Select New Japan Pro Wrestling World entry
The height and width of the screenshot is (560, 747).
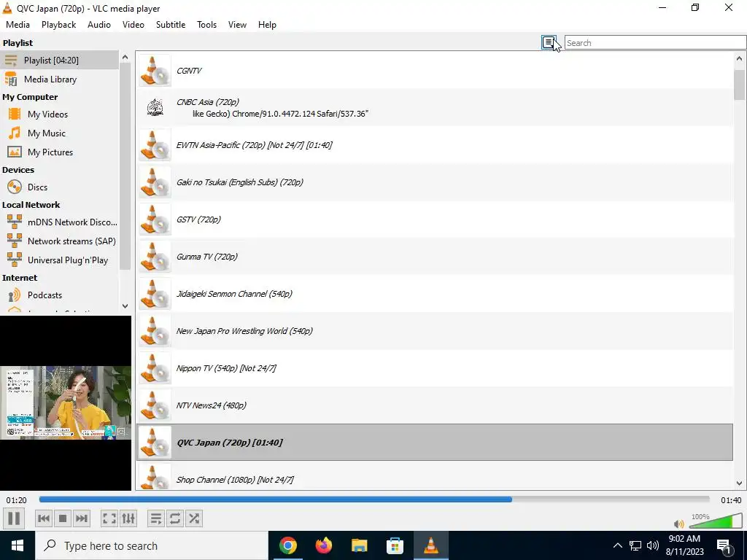(435, 330)
